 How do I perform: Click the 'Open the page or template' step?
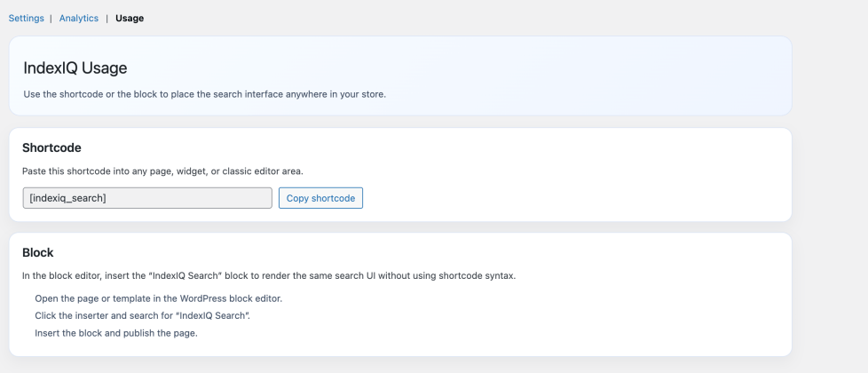158,298
